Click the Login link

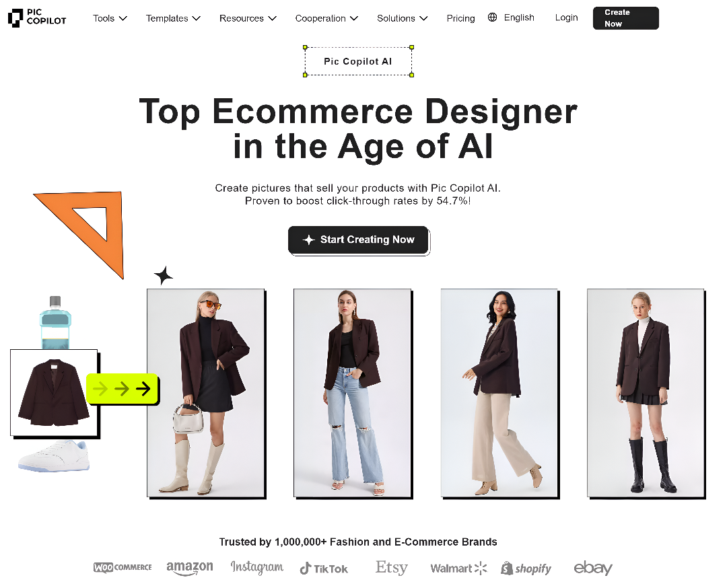pos(566,17)
